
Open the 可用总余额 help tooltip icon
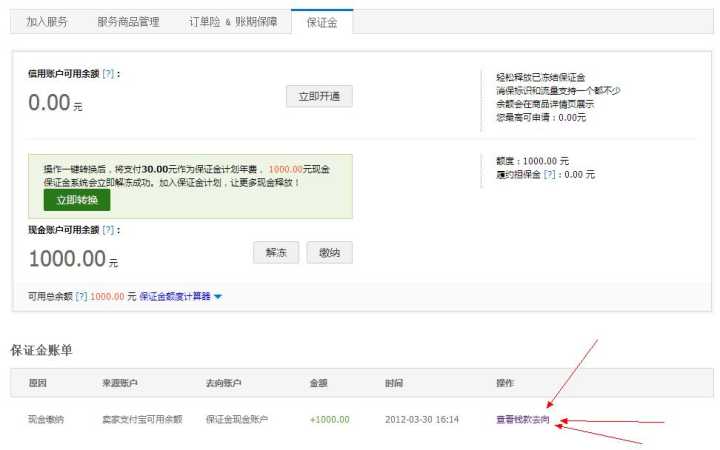(81, 297)
